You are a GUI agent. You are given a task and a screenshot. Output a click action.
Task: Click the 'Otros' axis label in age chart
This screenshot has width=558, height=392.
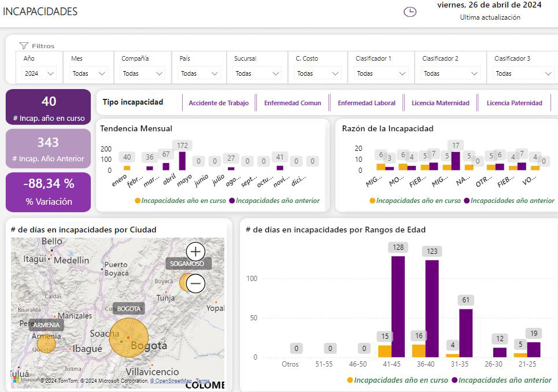click(290, 364)
